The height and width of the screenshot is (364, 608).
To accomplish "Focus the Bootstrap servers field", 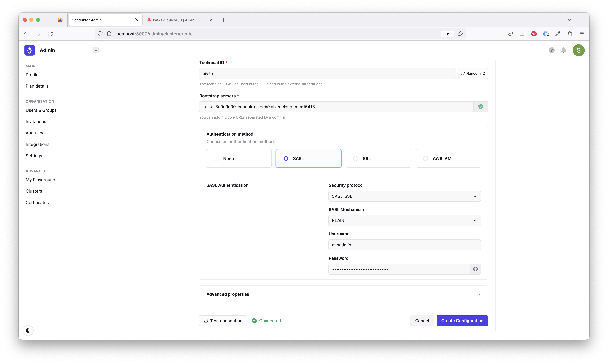I will pyautogui.click(x=336, y=107).
